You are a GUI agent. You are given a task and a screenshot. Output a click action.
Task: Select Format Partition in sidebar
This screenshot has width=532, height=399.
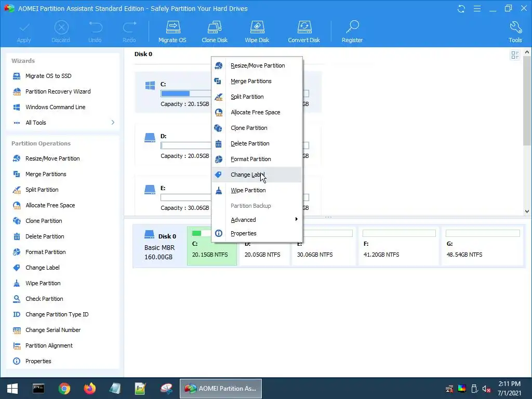tap(46, 252)
